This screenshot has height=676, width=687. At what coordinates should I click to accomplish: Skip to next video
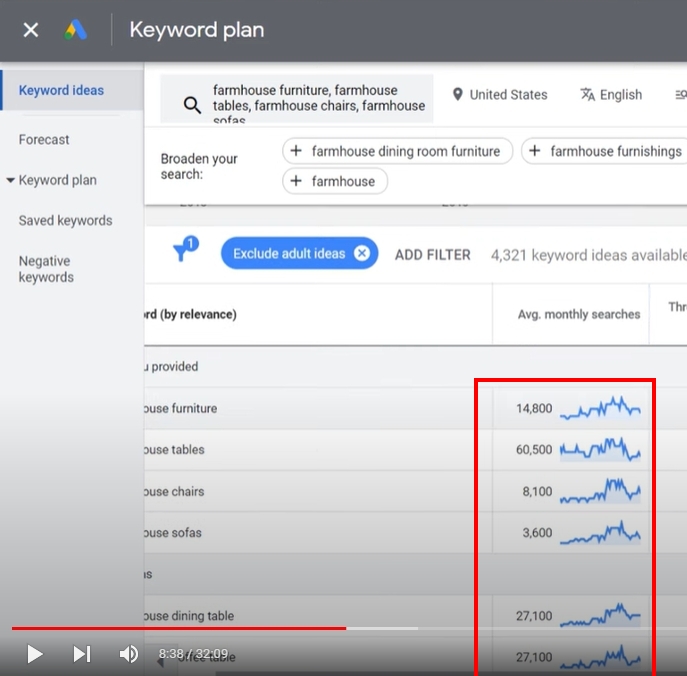82,654
